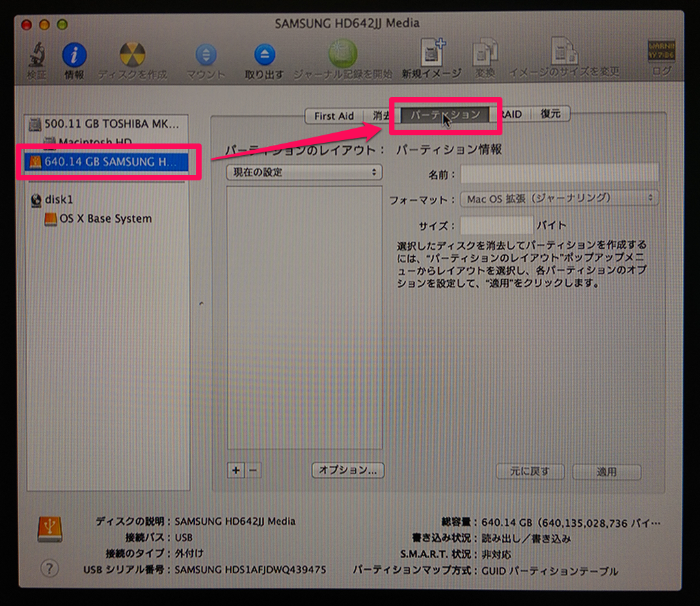This screenshot has height=606, width=700.
Task: Click the connection bus USB value
Action: tap(183, 538)
